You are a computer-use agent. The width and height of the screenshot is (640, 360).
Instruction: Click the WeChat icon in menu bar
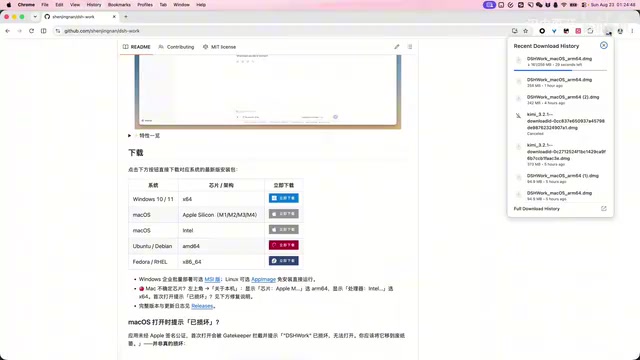coord(539,5)
